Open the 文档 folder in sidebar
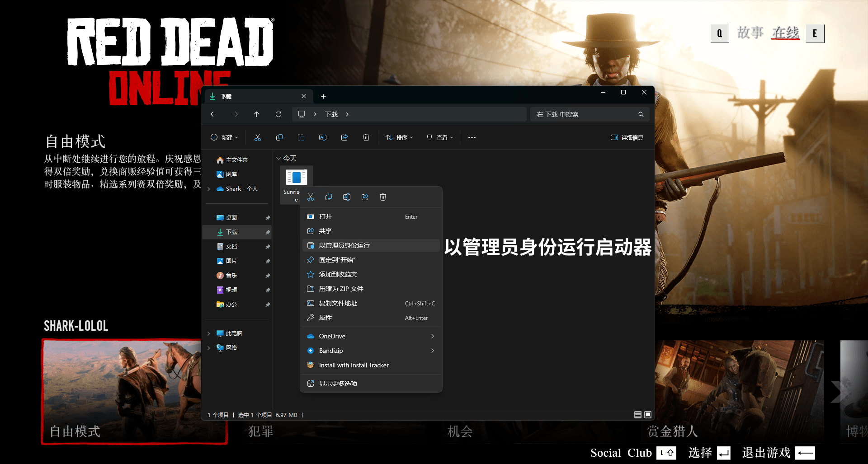 point(231,247)
